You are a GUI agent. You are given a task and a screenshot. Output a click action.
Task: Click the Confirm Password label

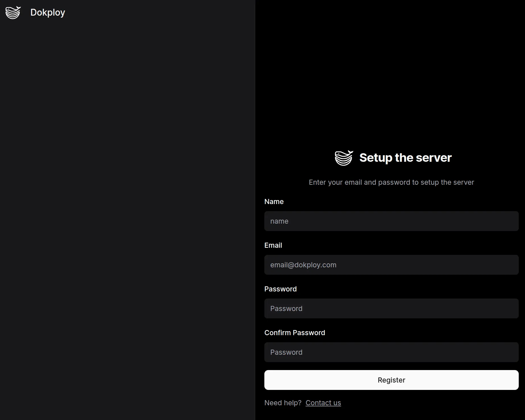click(x=295, y=333)
